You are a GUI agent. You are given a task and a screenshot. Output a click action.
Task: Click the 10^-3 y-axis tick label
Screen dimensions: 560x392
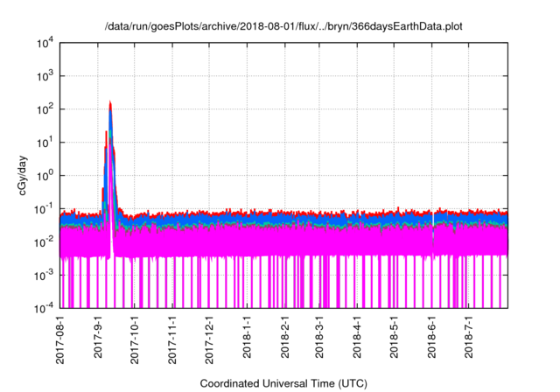(44, 276)
